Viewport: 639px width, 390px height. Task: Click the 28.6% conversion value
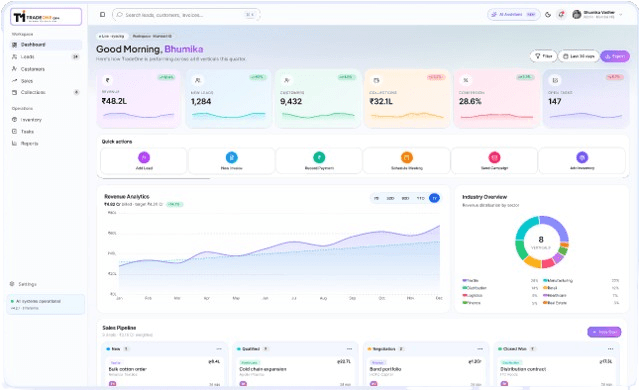pos(470,101)
